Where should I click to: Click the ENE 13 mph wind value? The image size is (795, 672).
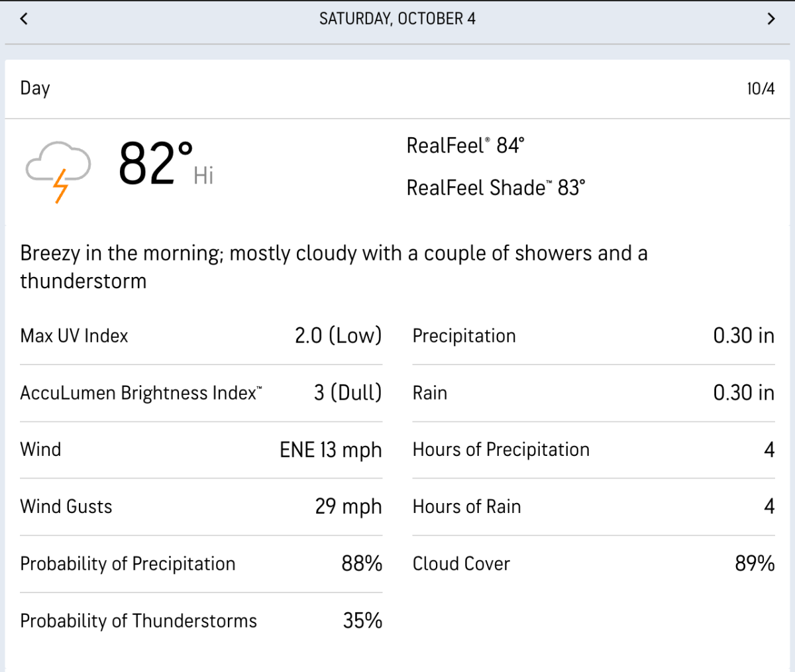click(x=331, y=450)
